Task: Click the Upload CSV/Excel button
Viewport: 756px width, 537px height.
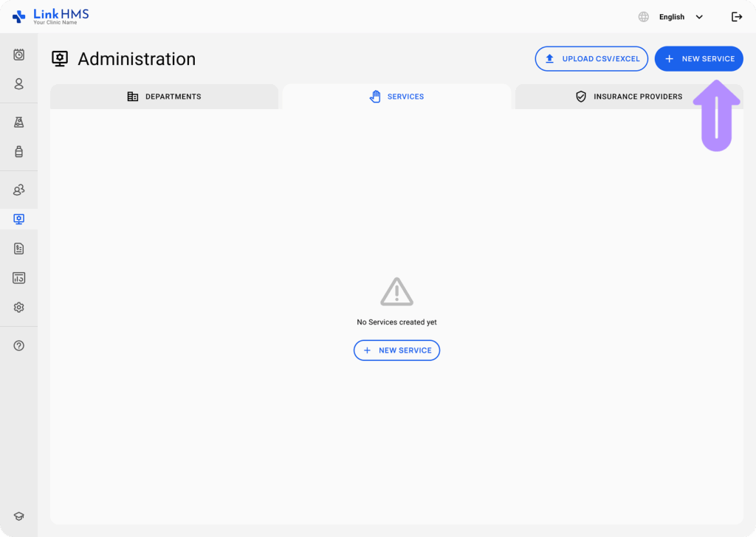Action: coord(591,59)
